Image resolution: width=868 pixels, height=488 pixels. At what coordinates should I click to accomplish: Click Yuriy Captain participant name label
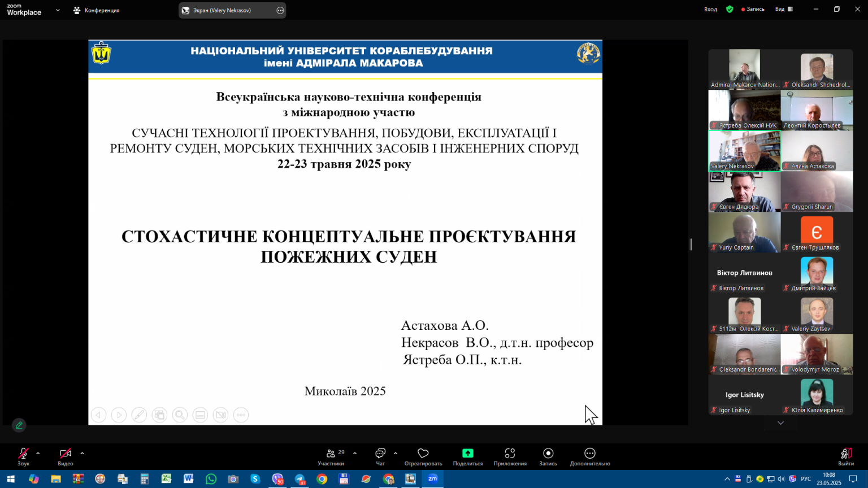point(736,247)
